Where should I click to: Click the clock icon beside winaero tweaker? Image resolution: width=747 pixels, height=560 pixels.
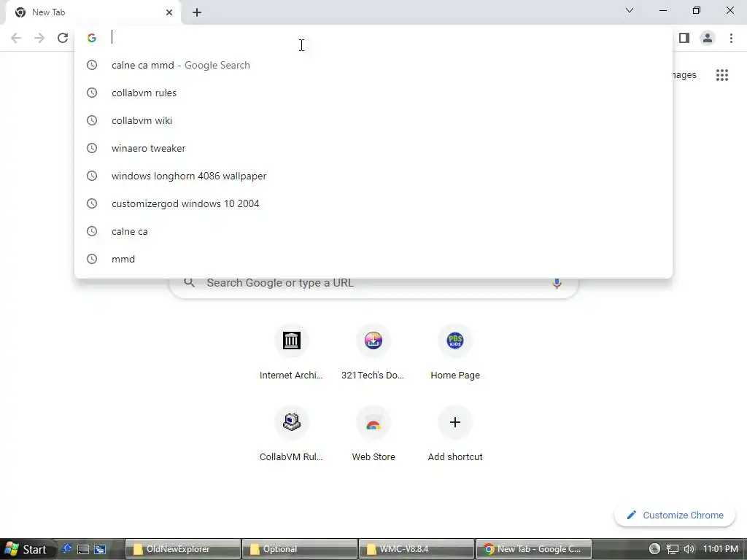(x=92, y=148)
